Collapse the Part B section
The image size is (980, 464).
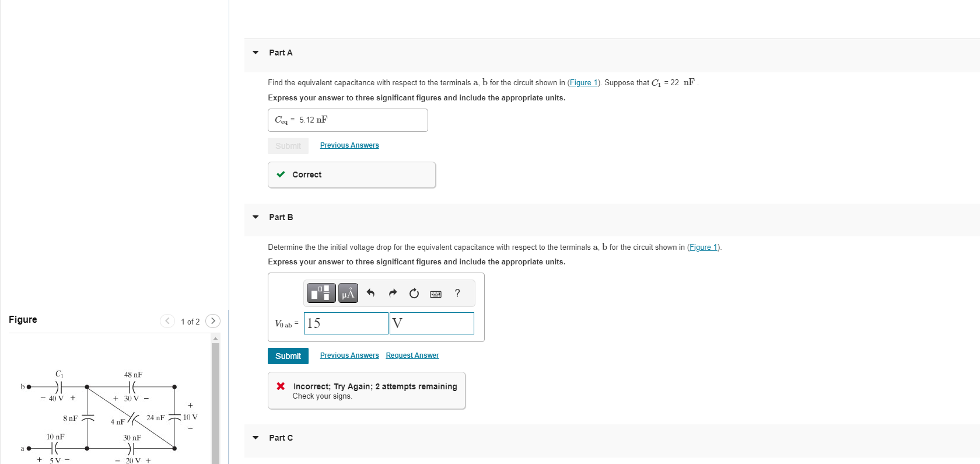tap(256, 217)
